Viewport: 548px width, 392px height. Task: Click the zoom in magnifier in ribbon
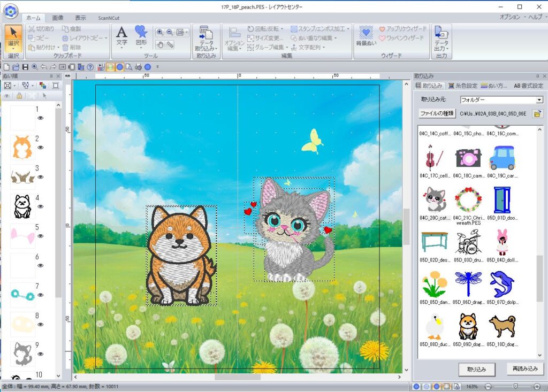(160, 32)
